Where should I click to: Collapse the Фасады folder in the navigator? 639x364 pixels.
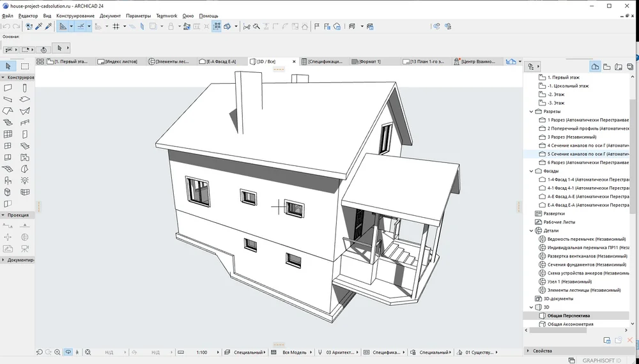click(x=531, y=171)
